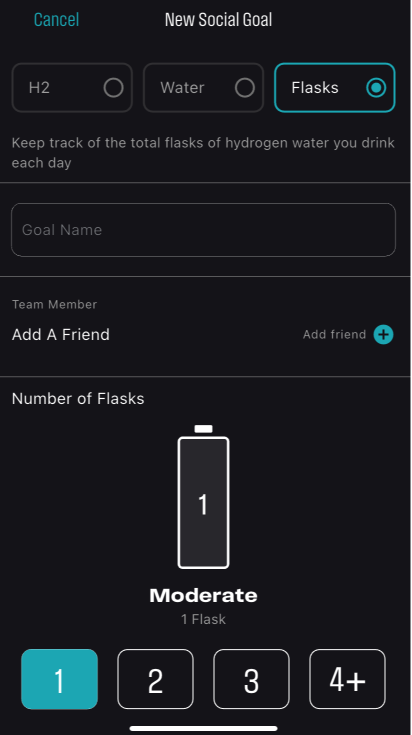
Task: Choose 4+ flasks button
Action: click(x=347, y=679)
